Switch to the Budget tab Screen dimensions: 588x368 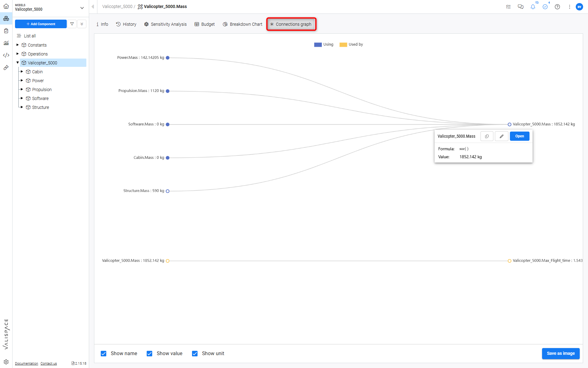pos(205,24)
